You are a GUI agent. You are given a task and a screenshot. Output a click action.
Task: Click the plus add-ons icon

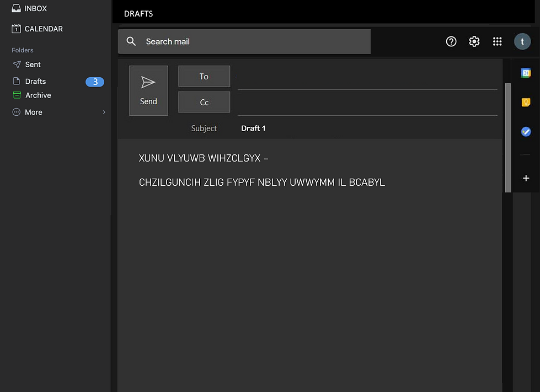pos(526,178)
